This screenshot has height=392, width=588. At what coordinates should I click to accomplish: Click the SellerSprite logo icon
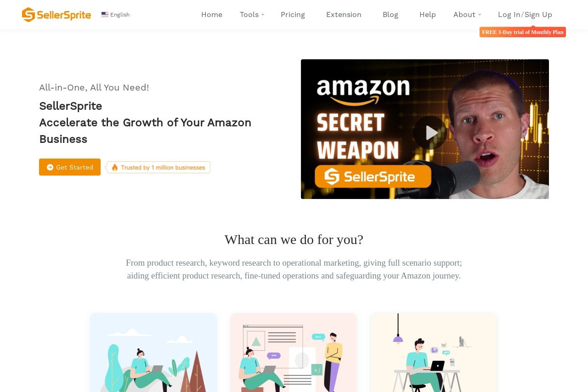[28, 15]
